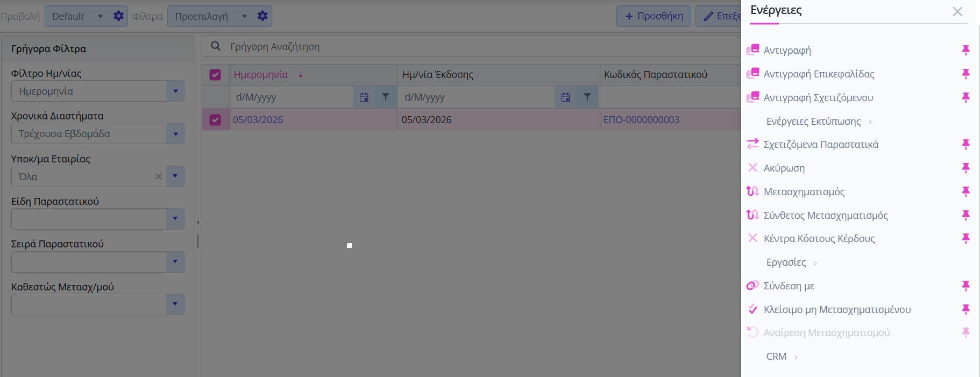980x377 pixels.
Task: Choose Κλείσιμο μη Μετασχηματισμένου from actions
Action: tap(836, 309)
